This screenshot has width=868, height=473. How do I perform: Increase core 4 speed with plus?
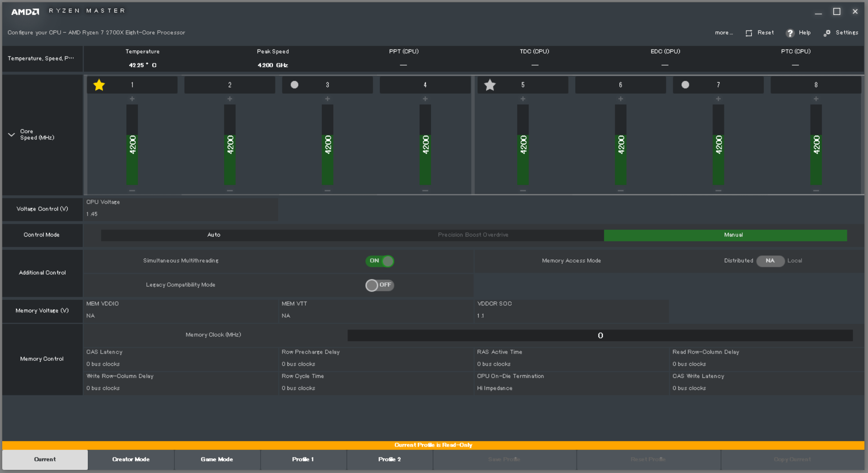tap(425, 99)
